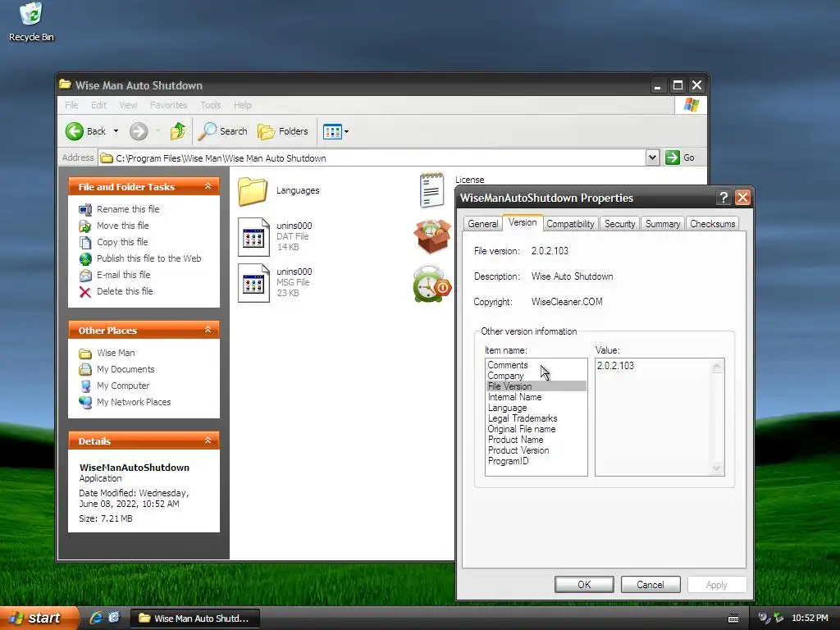Screen dimensions: 840x630
Task: Open the File menu
Action: click(x=72, y=105)
